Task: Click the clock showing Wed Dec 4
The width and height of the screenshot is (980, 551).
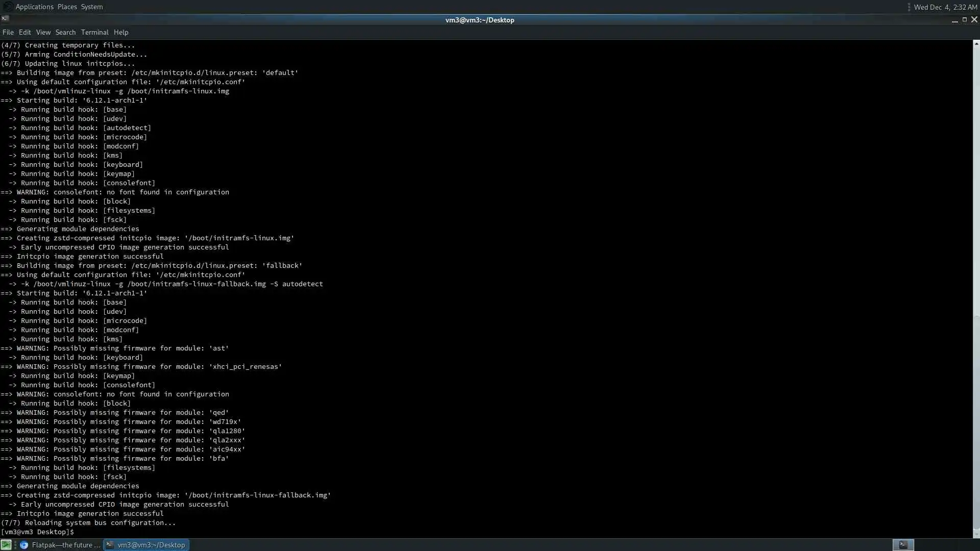Action: (945, 7)
